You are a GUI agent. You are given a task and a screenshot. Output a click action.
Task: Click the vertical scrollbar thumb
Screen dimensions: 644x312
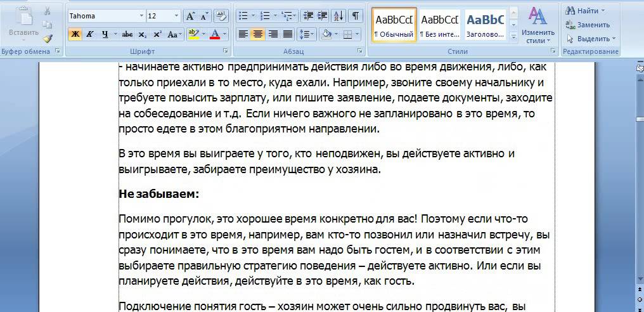coord(640,119)
